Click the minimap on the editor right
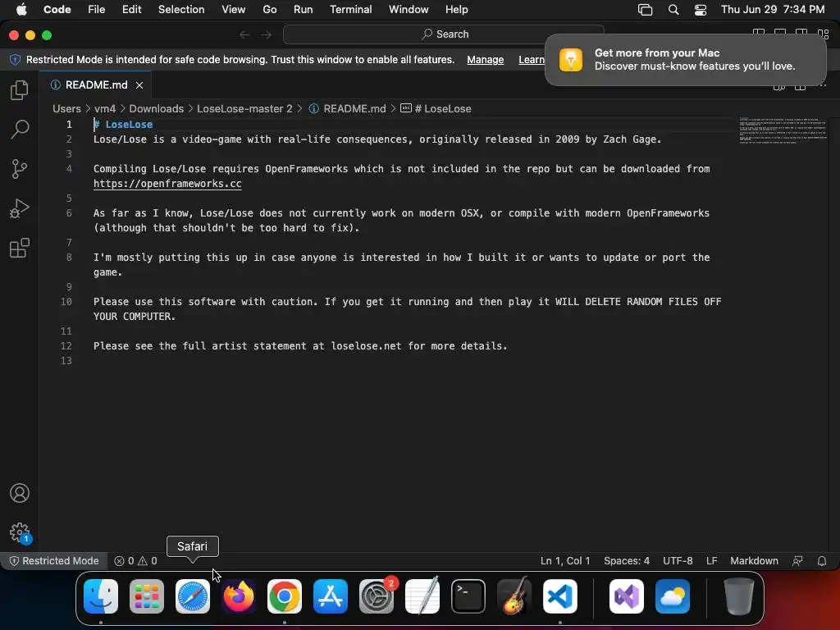840x630 pixels. coord(783,130)
